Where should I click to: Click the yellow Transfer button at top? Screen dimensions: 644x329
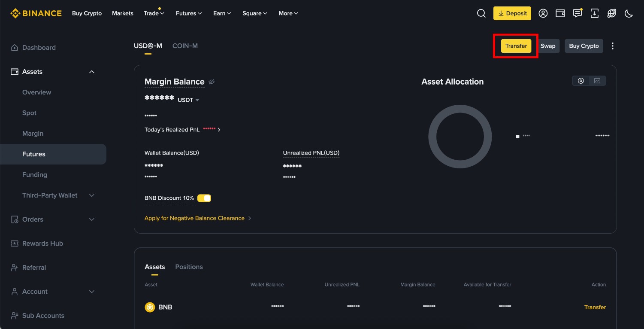point(516,46)
